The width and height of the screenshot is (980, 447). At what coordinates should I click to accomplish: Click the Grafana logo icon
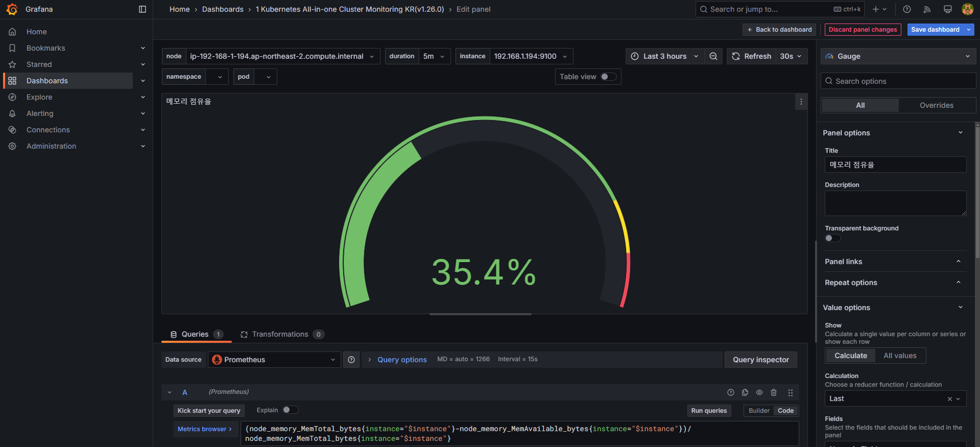pos(12,9)
